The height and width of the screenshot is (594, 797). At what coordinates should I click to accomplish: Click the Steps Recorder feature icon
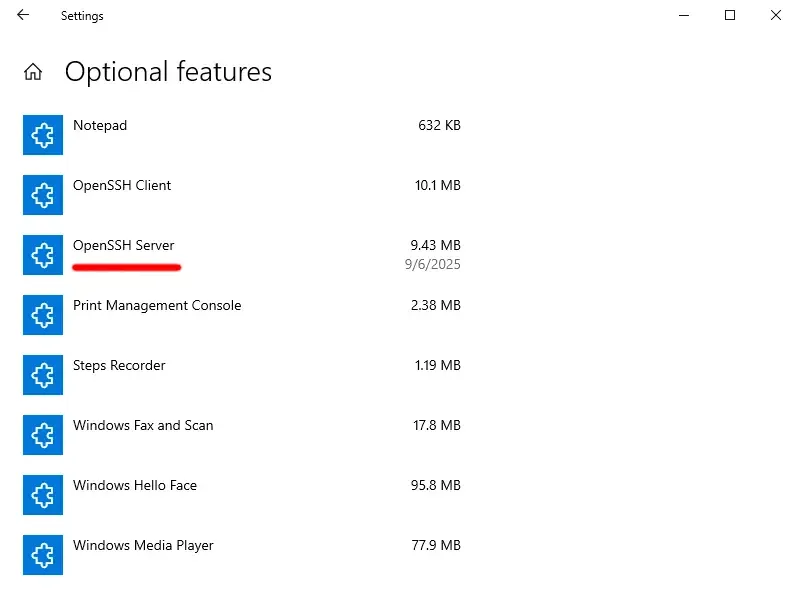click(x=43, y=375)
